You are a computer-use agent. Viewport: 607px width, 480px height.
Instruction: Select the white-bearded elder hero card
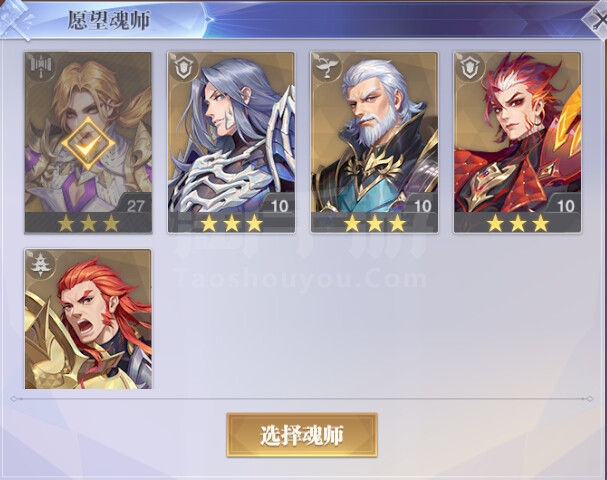374,143
